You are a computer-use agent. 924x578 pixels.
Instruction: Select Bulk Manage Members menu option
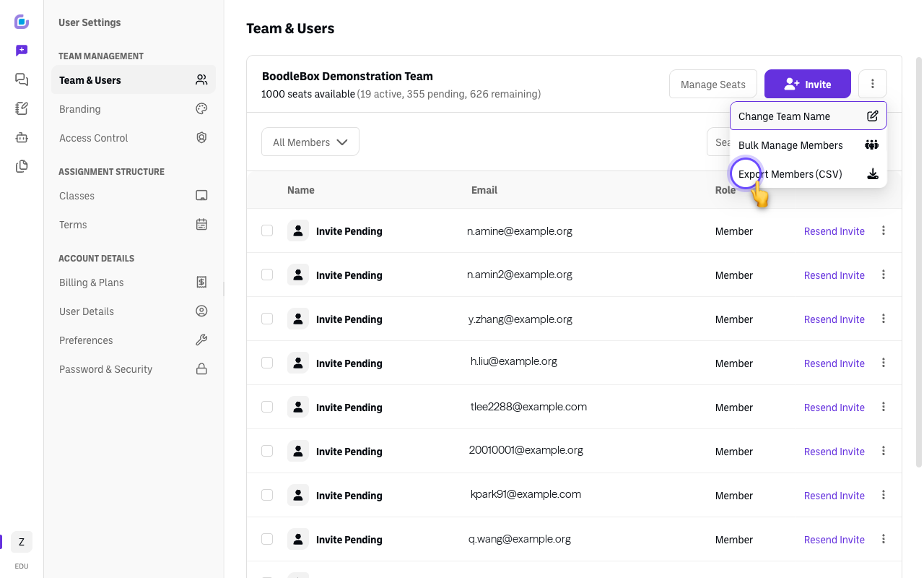(x=808, y=145)
